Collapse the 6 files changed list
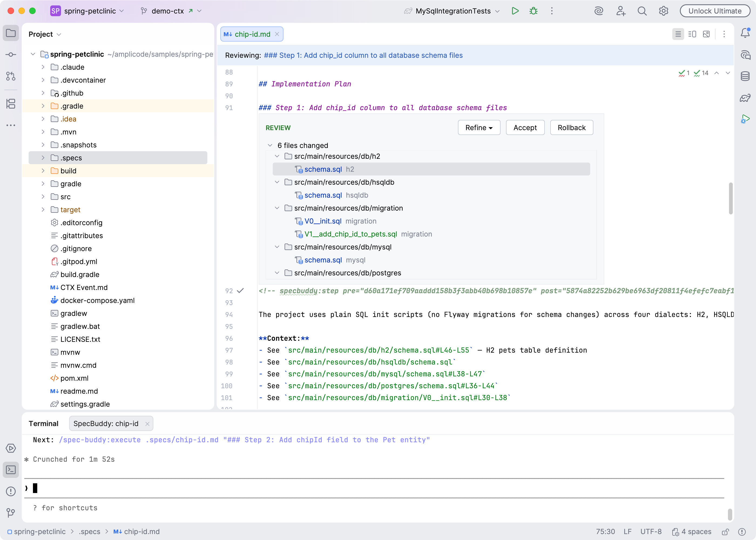This screenshot has height=540, width=756. 270,145
